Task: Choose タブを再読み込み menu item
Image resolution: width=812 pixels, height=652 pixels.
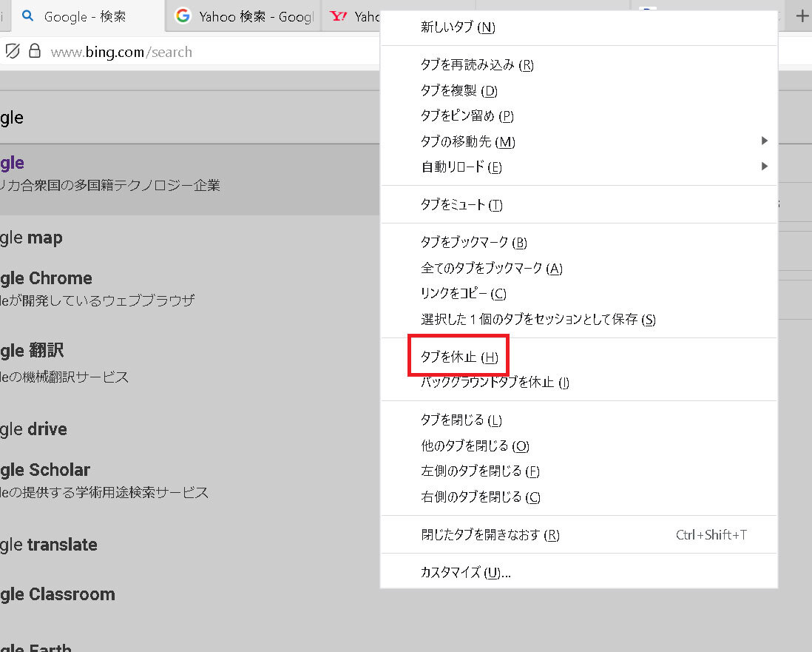Action: click(477, 65)
